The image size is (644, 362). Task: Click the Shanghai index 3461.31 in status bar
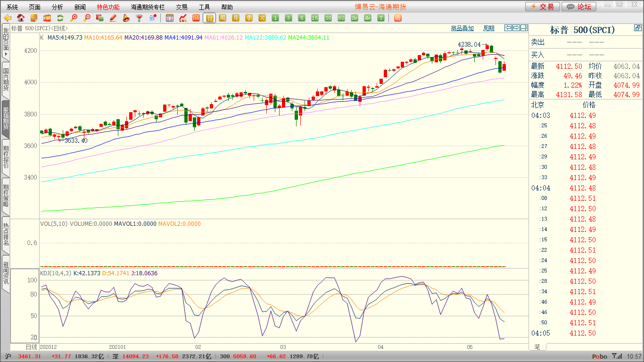coord(30,356)
